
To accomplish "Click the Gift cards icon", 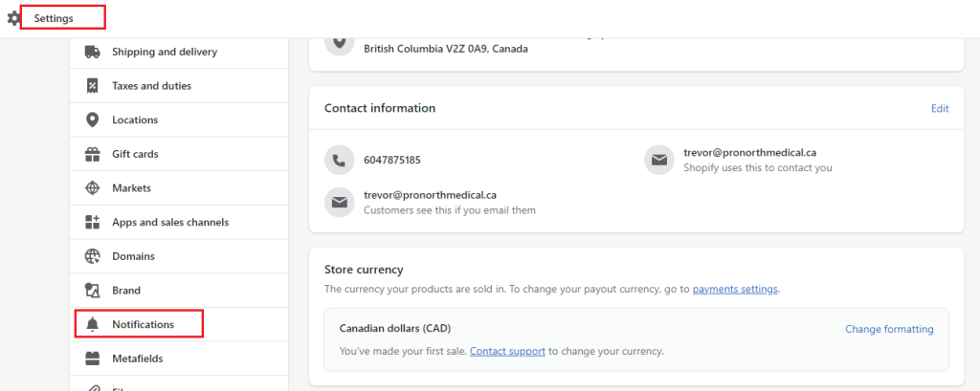I will pos(93,154).
